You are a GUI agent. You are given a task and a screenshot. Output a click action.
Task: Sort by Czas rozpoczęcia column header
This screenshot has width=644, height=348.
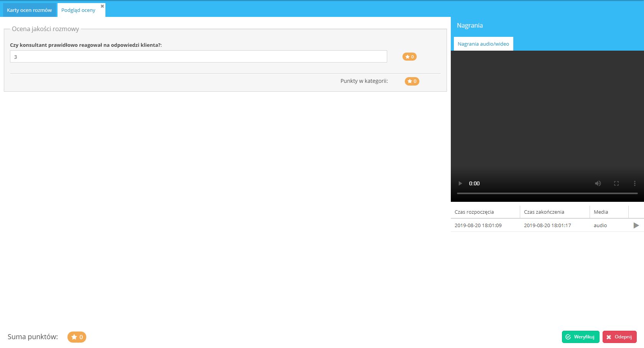tap(485, 212)
